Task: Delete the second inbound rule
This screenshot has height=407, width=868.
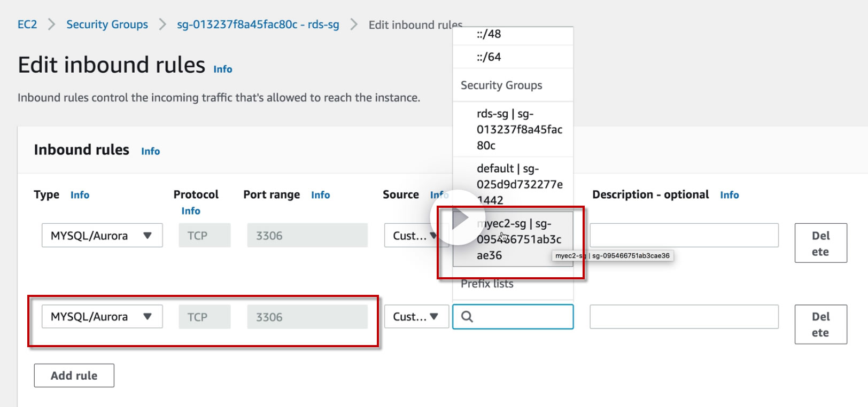Action: pyautogui.click(x=820, y=324)
